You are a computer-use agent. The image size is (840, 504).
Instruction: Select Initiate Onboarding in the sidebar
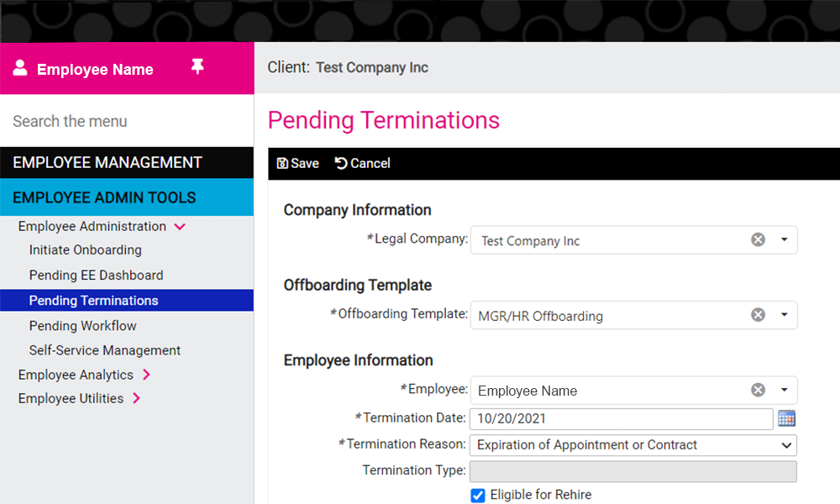click(x=85, y=250)
